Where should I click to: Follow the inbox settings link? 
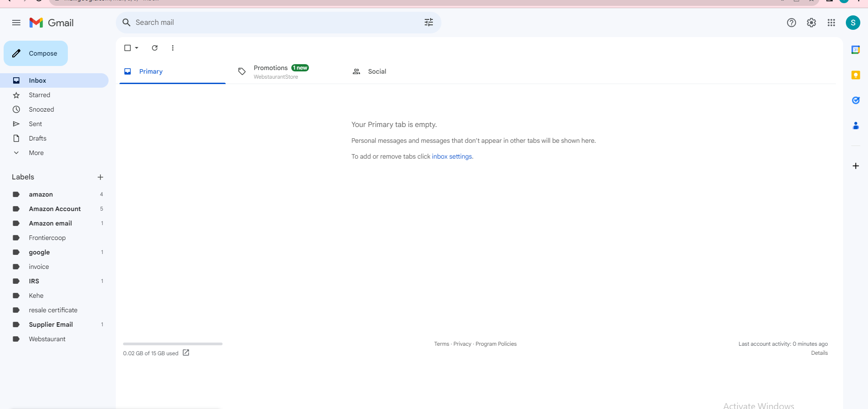click(x=452, y=156)
